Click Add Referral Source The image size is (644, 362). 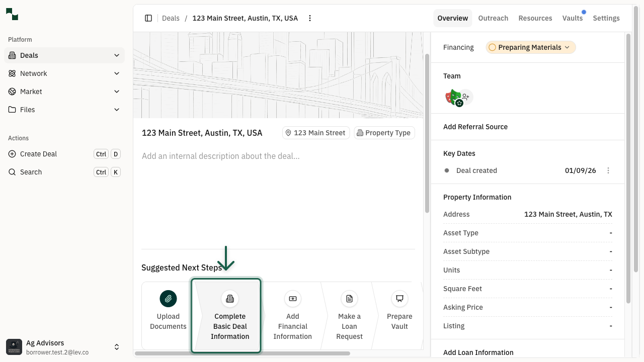tap(475, 127)
